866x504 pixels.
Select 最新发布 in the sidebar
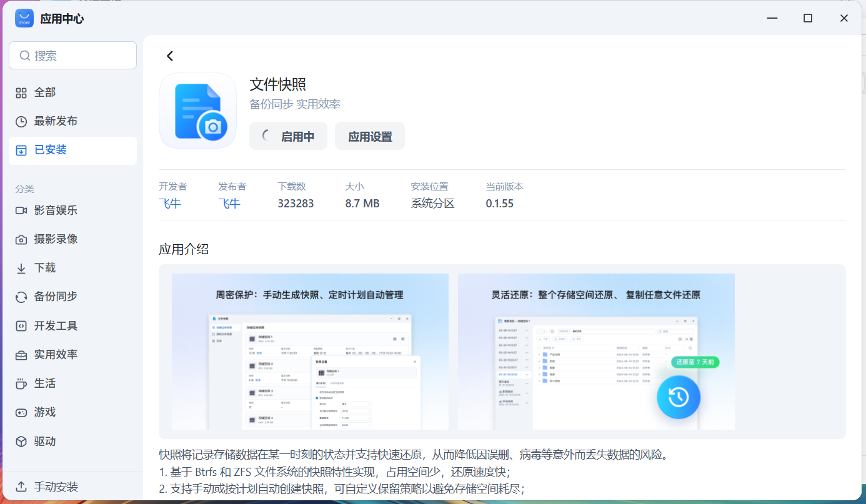pos(56,121)
